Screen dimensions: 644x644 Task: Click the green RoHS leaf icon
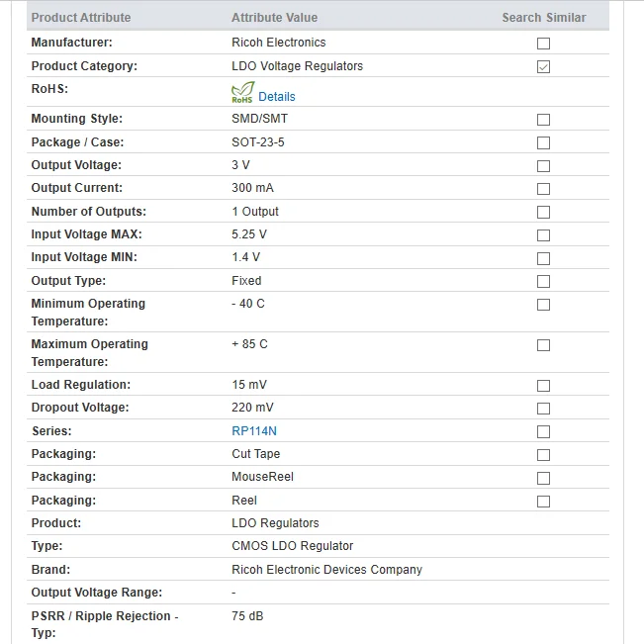click(x=242, y=92)
